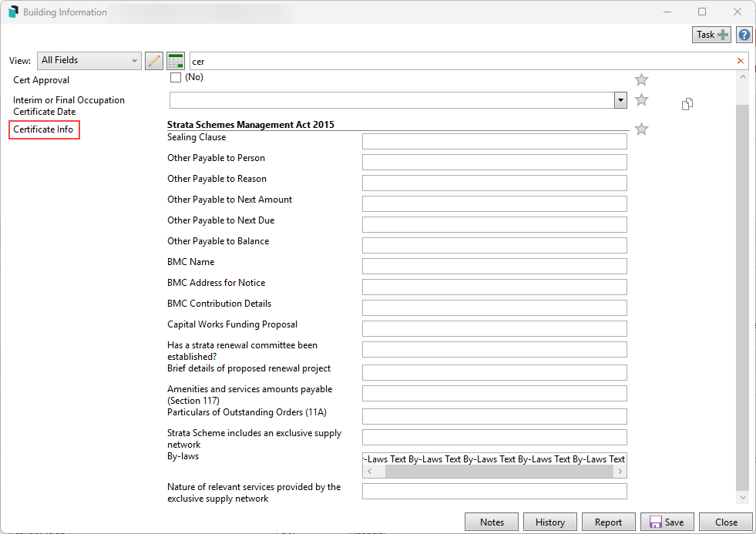
Task: Clear the search with the red X
Action: pyautogui.click(x=740, y=61)
